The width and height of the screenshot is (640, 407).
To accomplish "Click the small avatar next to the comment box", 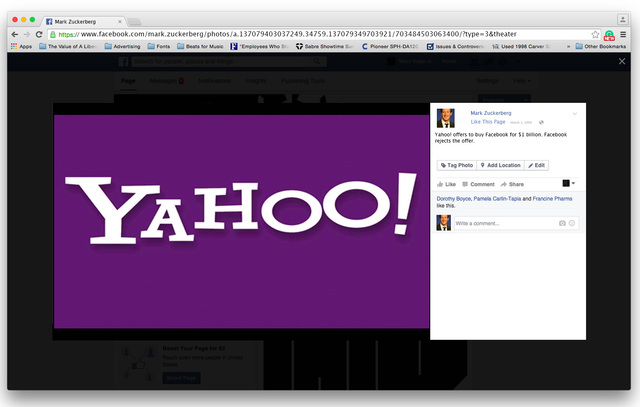I will [x=443, y=223].
